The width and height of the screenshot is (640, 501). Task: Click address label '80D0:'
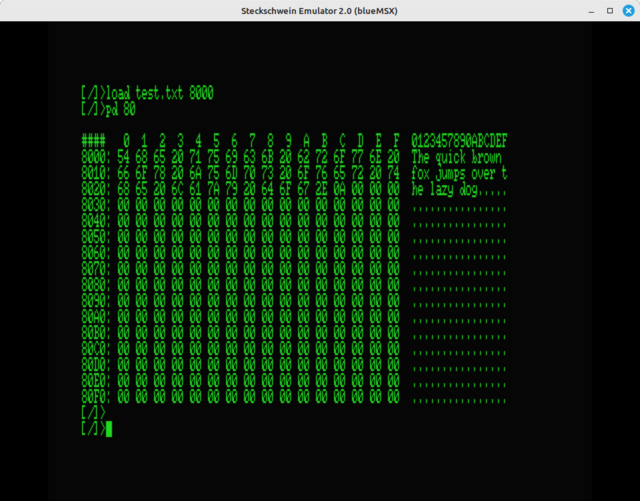(x=96, y=365)
